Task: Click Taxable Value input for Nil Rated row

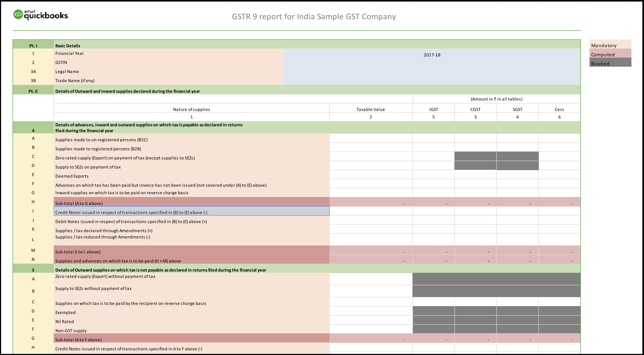Action: click(x=371, y=320)
